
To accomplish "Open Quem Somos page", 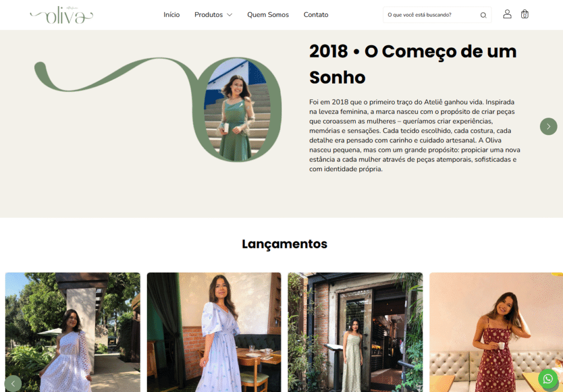I will (x=268, y=15).
